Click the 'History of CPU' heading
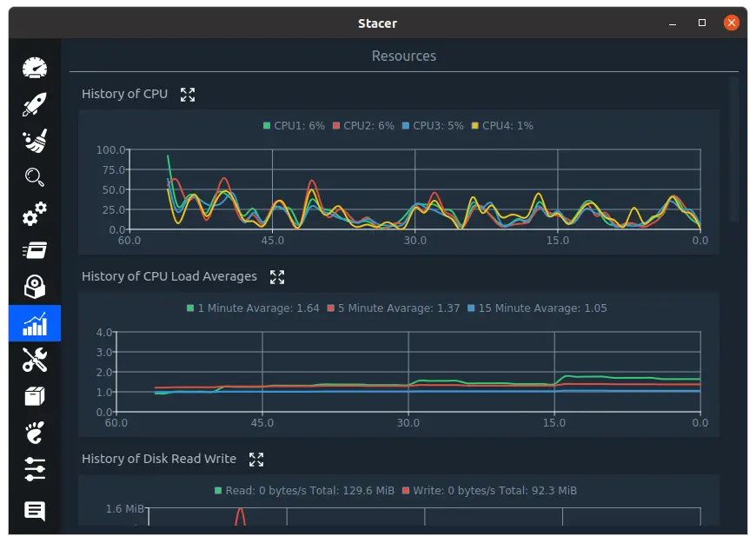756x543 pixels. click(x=124, y=94)
